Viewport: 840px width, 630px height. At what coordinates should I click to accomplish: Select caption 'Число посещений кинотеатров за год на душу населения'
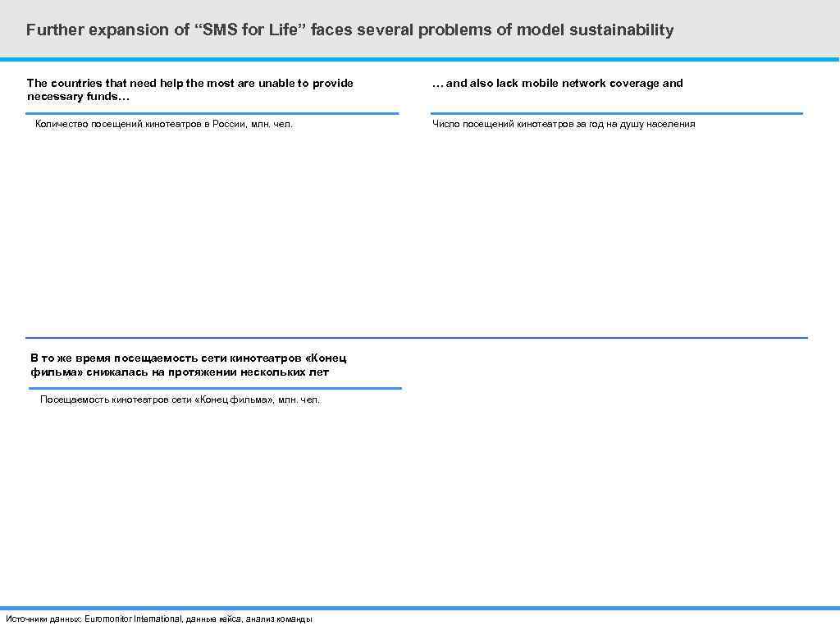pos(564,124)
